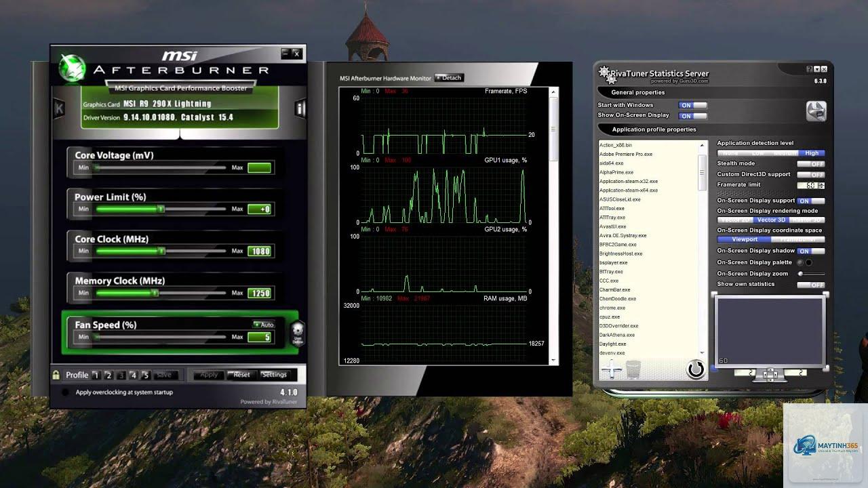Select Vector 3D rendering mode
Viewport: 868px width, 488px height.
coord(771,220)
